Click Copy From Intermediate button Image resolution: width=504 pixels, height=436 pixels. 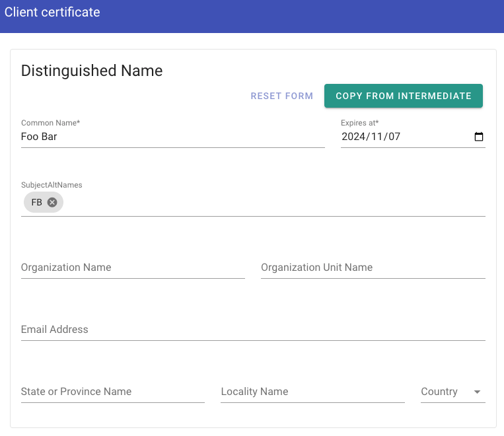(x=404, y=96)
